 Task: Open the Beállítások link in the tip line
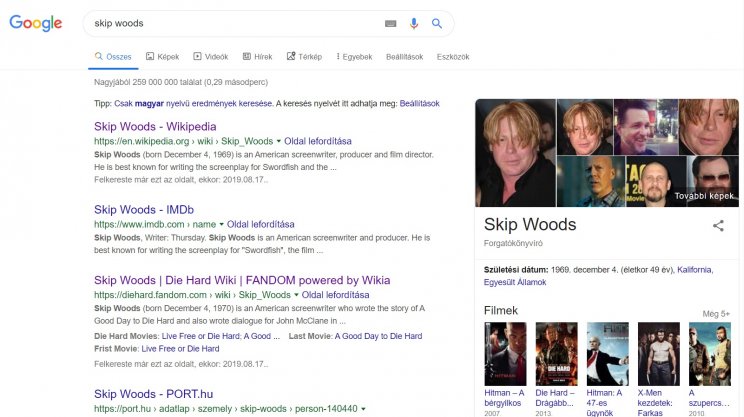pos(419,103)
